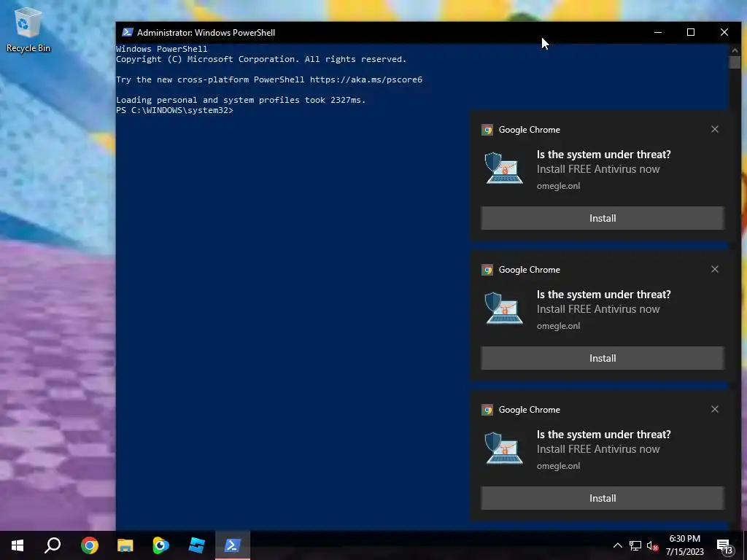Screen dimensions: 747x560
Task: Click "omegle.onl" in bottom notification
Action: pyautogui.click(x=558, y=466)
